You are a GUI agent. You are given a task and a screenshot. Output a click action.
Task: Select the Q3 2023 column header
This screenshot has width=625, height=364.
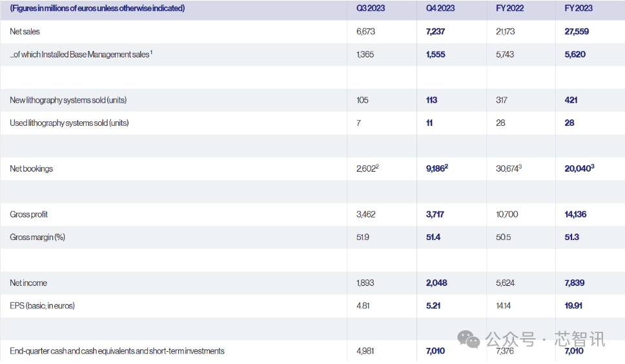371,8
